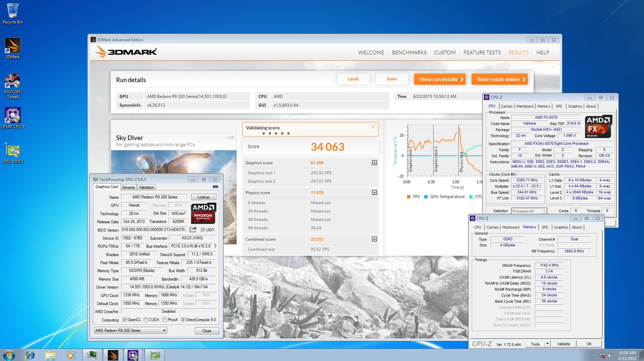Click the GPU Temperature blue legend swatch
Screen dimensions: 644x361
coord(426,197)
